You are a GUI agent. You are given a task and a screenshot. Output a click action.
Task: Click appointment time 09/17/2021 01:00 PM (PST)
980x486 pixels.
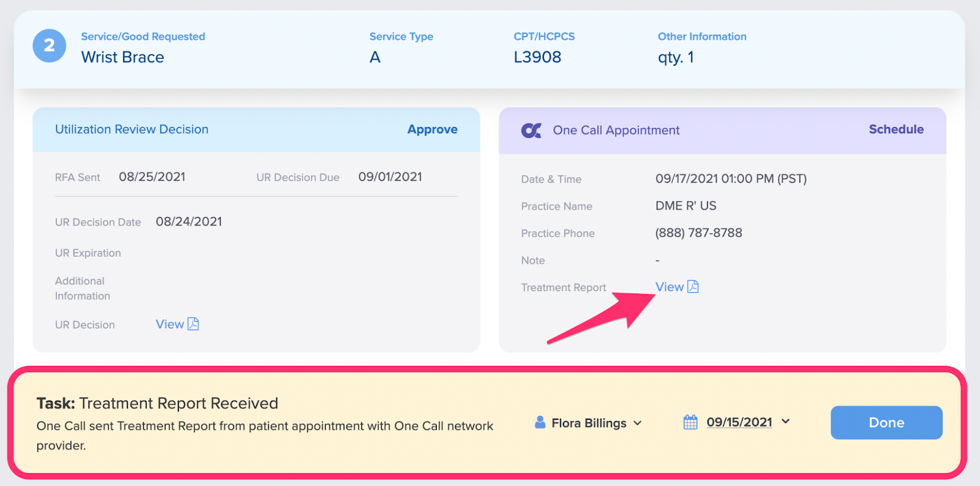tap(731, 179)
